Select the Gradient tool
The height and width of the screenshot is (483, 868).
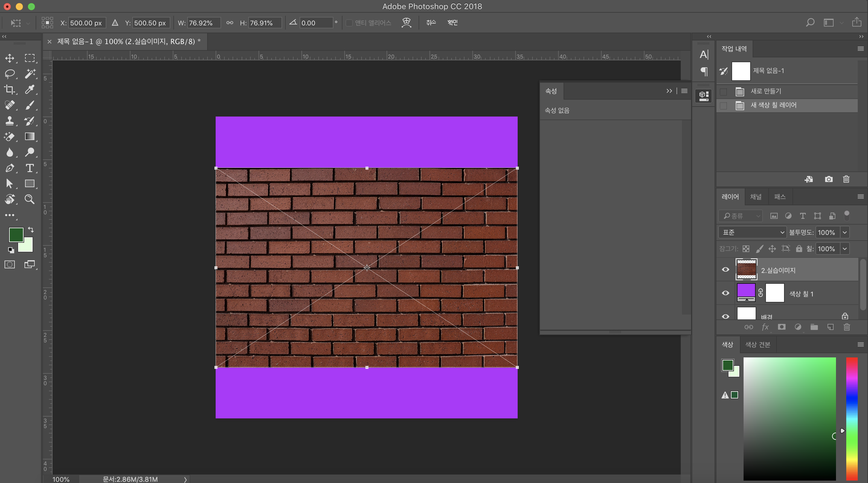(30, 136)
